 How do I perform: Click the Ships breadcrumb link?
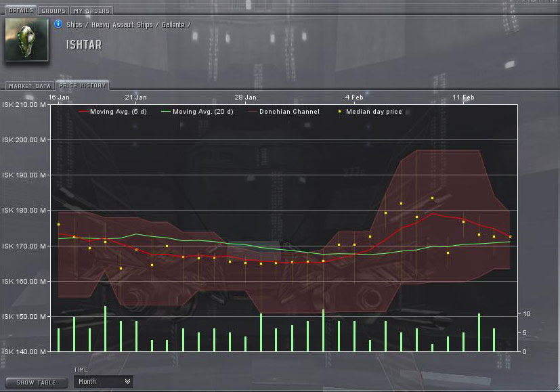point(74,24)
